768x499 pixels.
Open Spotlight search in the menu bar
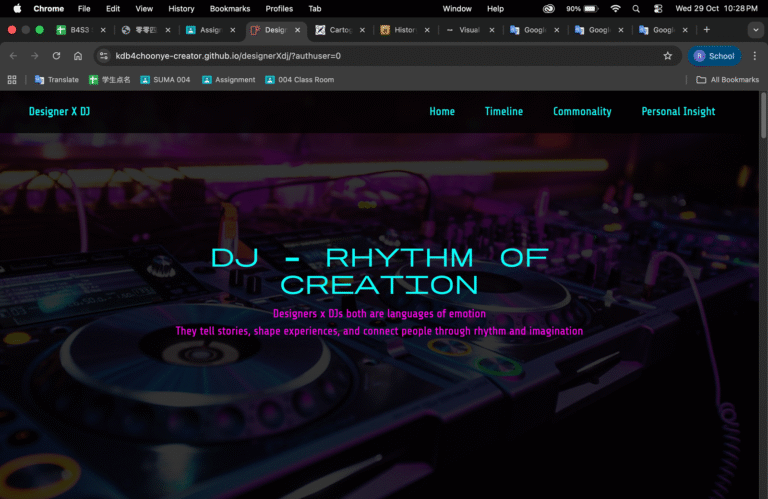(636, 8)
